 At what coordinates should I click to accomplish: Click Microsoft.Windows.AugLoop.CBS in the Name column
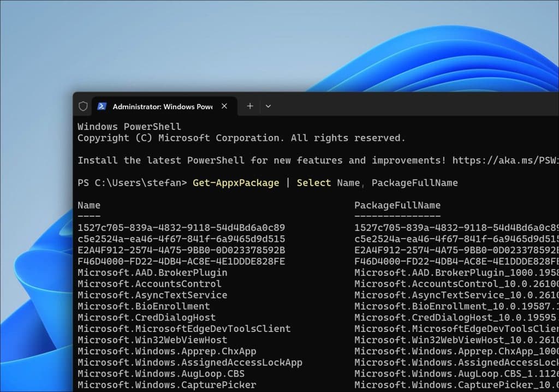tap(161, 373)
